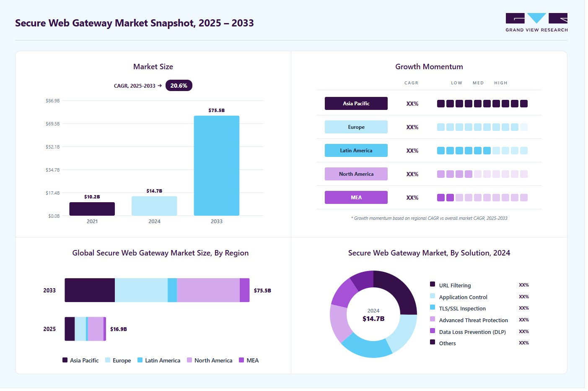Click the 2033 market size bar

coord(216,166)
